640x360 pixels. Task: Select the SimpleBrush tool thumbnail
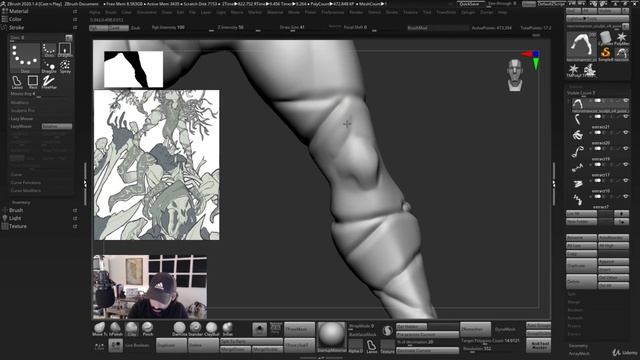tap(606, 53)
